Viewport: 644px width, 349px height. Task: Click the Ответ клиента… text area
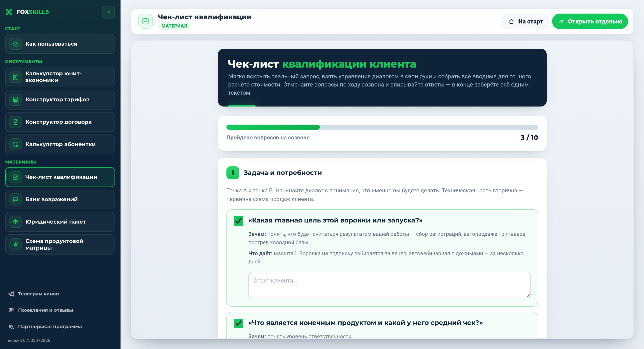point(389,285)
